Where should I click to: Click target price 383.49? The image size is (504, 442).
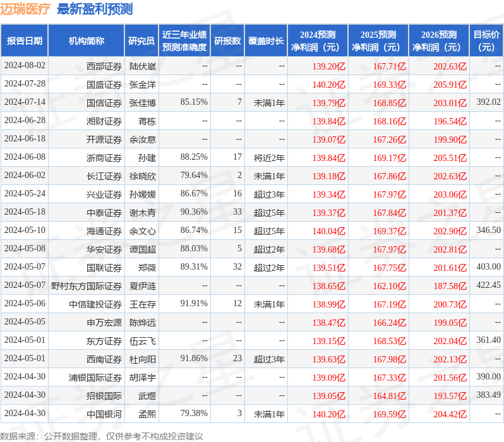(488, 395)
